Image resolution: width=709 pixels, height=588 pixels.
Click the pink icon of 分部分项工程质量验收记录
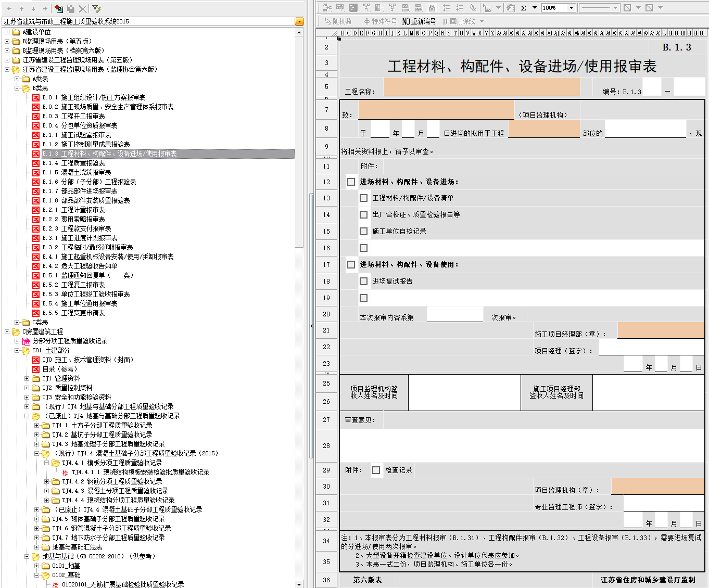[26, 341]
